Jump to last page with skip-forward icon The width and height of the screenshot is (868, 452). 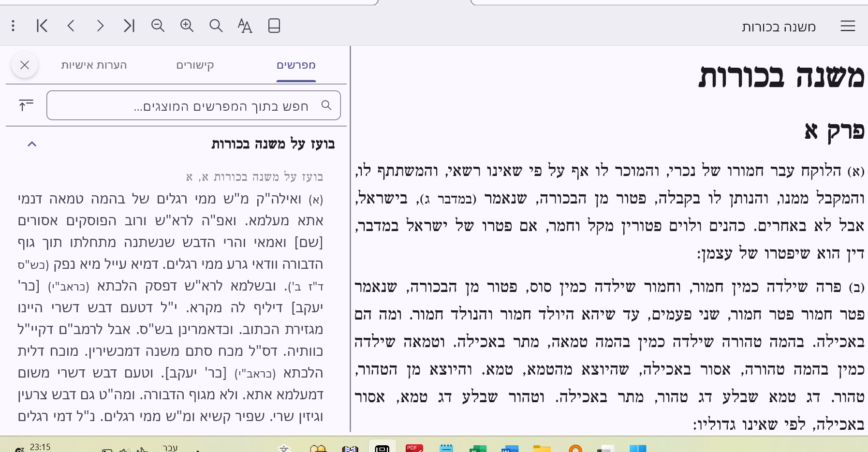(129, 26)
